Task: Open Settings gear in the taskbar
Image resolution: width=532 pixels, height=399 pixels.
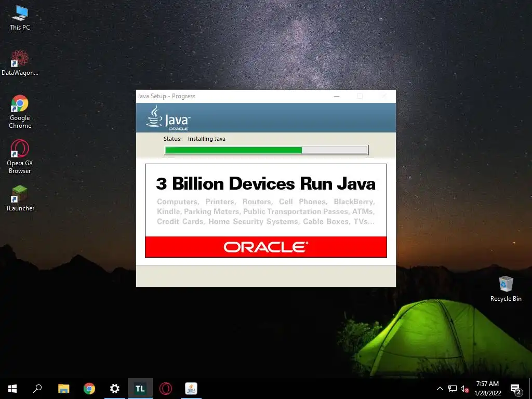Action: click(x=115, y=389)
